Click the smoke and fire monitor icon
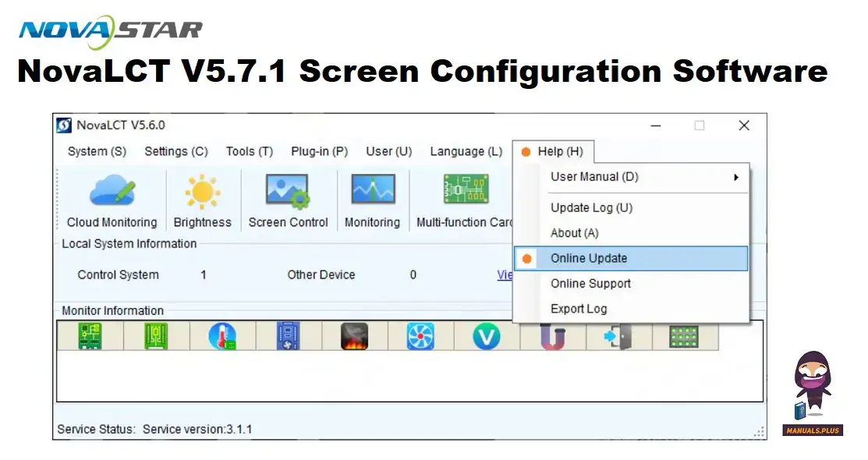868x460 pixels. tap(354, 336)
